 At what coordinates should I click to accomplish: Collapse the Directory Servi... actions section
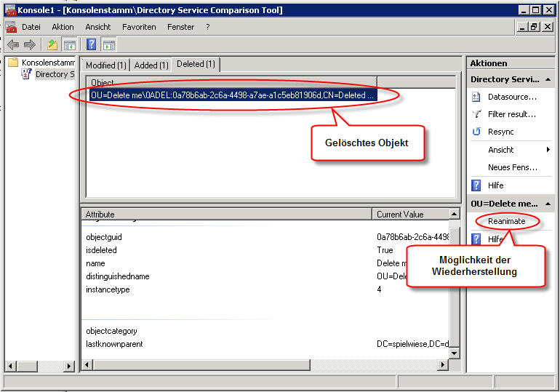(x=548, y=79)
